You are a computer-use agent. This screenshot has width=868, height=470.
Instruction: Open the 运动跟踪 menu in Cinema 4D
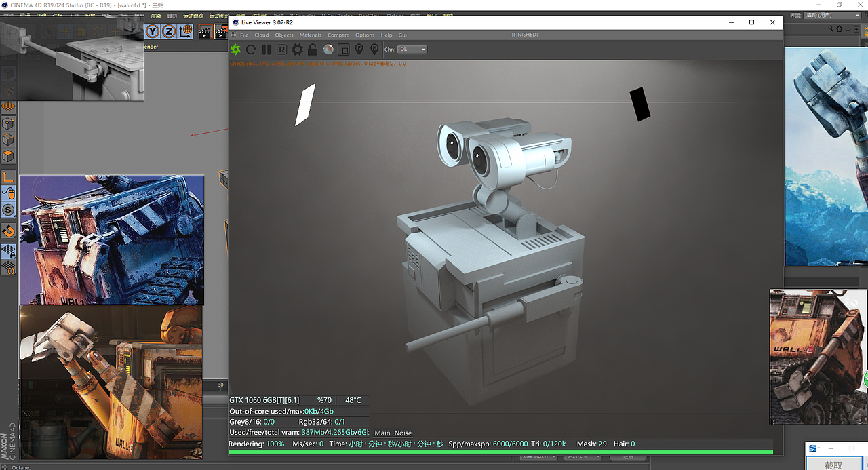[193, 15]
